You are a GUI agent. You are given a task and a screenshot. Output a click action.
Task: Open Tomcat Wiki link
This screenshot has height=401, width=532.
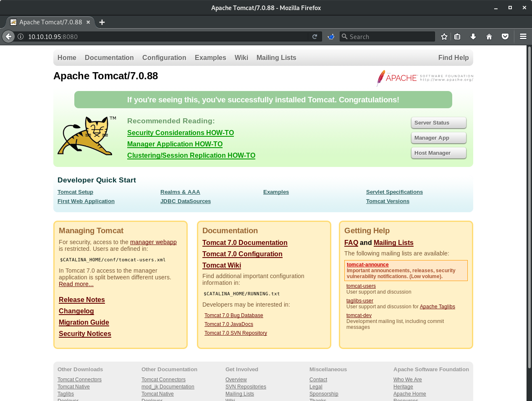(x=222, y=266)
